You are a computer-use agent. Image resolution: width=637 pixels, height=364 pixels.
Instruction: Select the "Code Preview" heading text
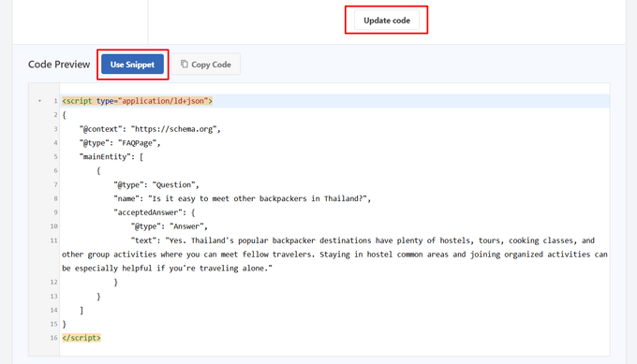(x=59, y=65)
